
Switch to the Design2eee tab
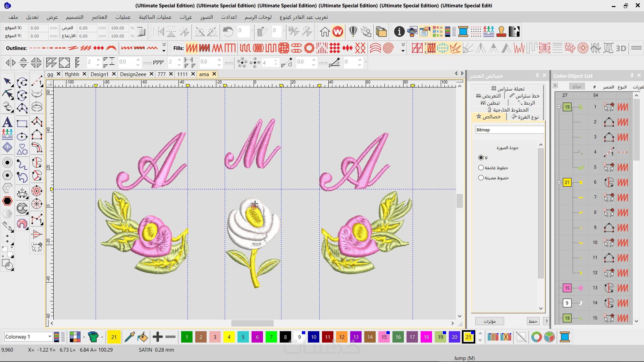(133, 74)
